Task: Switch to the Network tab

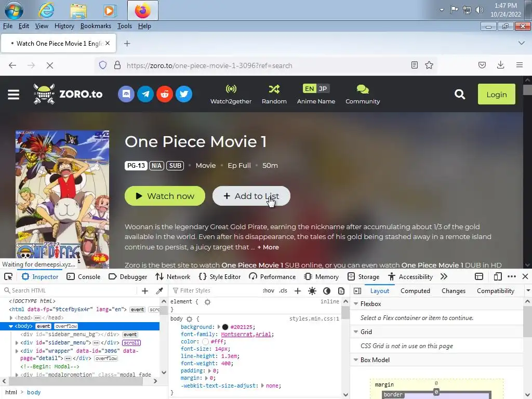Action: click(x=172, y=276)
